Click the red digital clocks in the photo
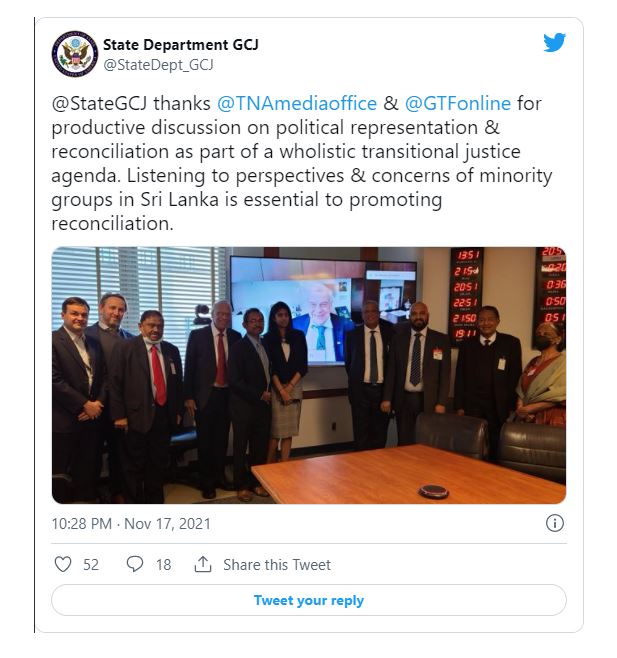The height and width of the screenshot is (658, 617). click(x=465, y=294)
